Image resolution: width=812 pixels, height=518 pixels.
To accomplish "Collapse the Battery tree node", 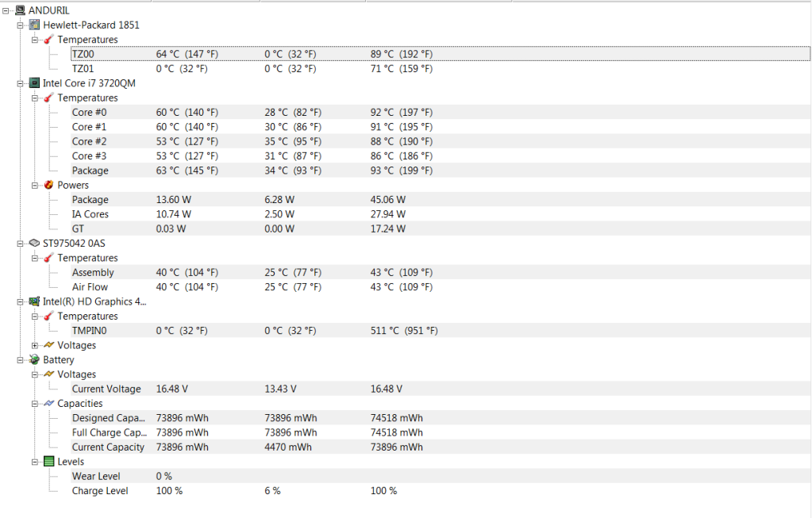I will 20,359.
